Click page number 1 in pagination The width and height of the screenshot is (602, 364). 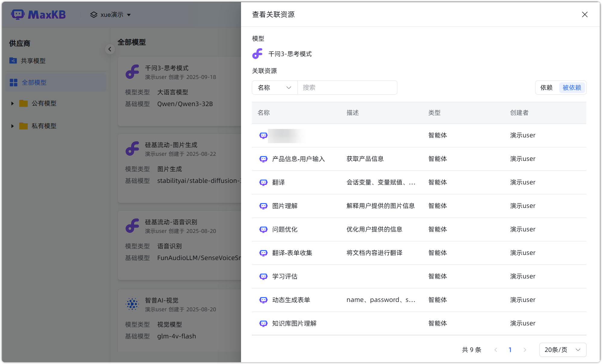click(x=510, y=350)
